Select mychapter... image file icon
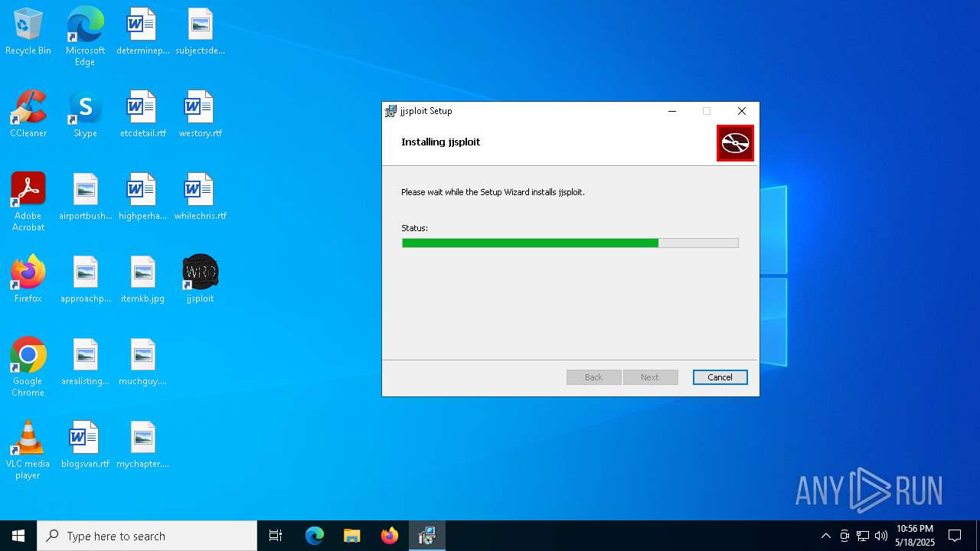The height and width of the screenshot is (551, 980). coord(142,445)
